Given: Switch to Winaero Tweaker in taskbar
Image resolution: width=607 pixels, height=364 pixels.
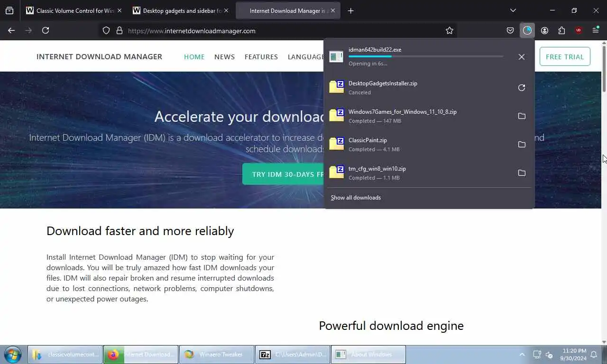Looking at the screenshot, I should pyautogui.click(x=217, y=355).
